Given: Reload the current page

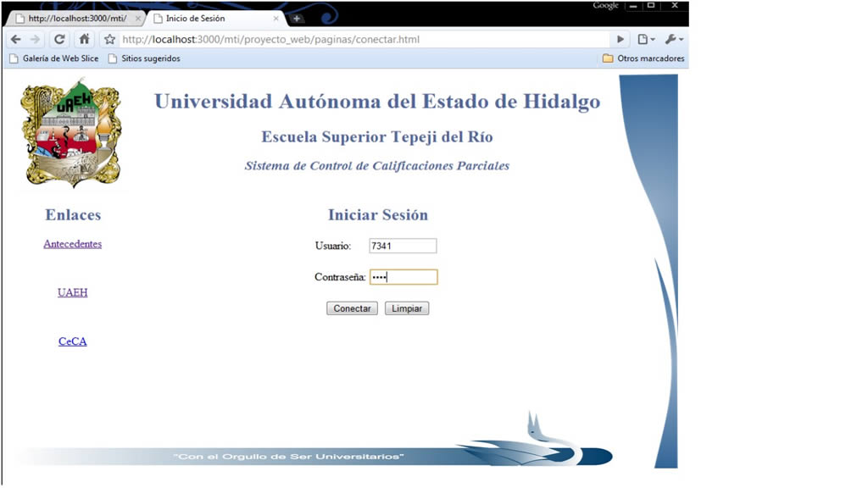Looking at the screenshot, I should (x=59, y=39).
